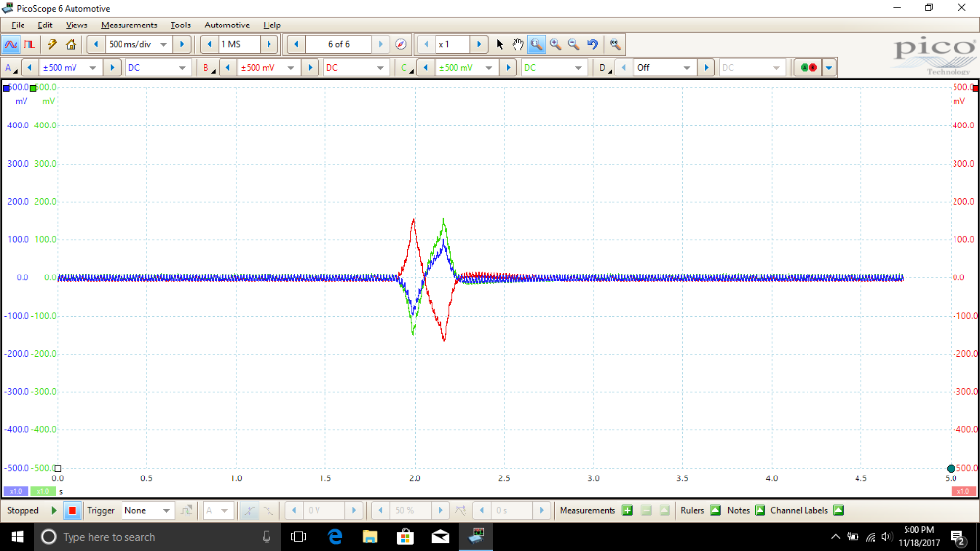Open the Trigger mode None dropdown
The width and height of the screenshot is (980, 551).
[167, 510]
